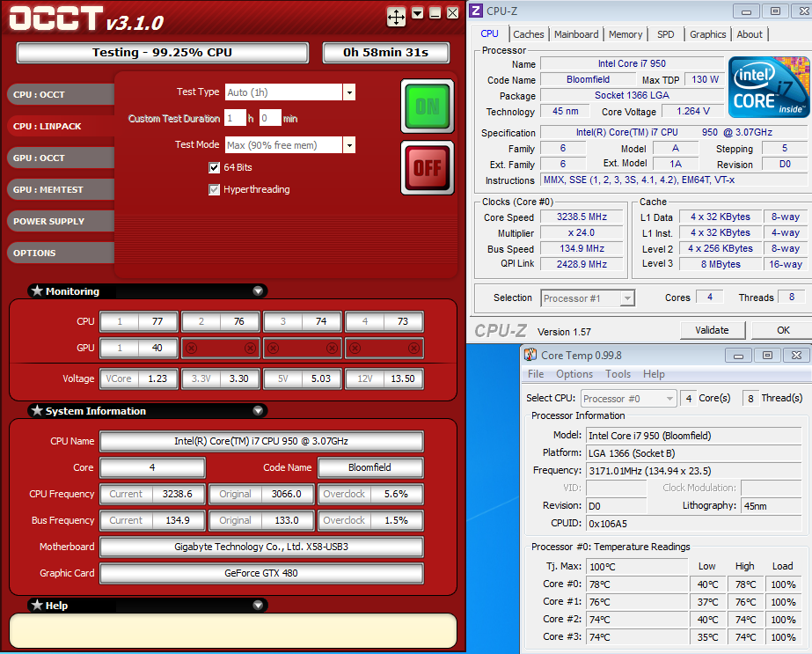Click the CPU-Z Validate button
Image resolution: width=812 pixels, height=654 pixels.
712,330
